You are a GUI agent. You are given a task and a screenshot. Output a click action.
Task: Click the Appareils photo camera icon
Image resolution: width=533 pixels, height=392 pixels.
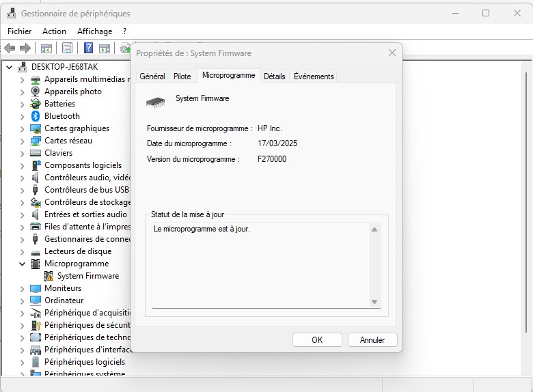(36, 92)
